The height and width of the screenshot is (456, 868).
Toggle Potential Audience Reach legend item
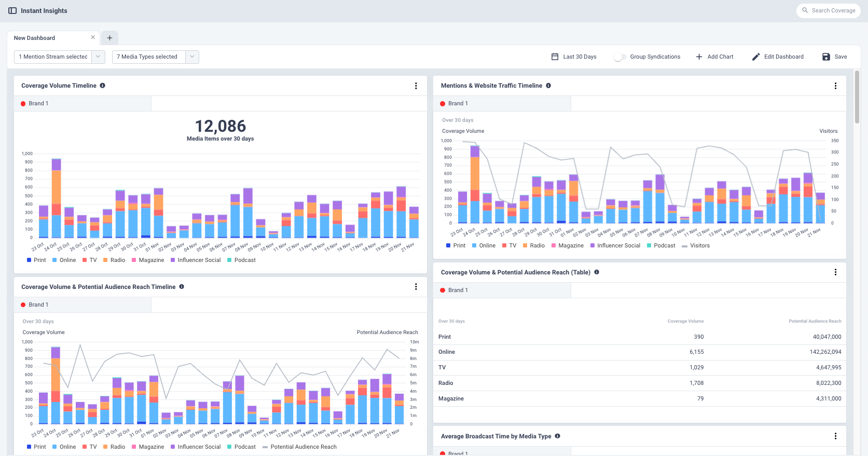tap(300, 447)
